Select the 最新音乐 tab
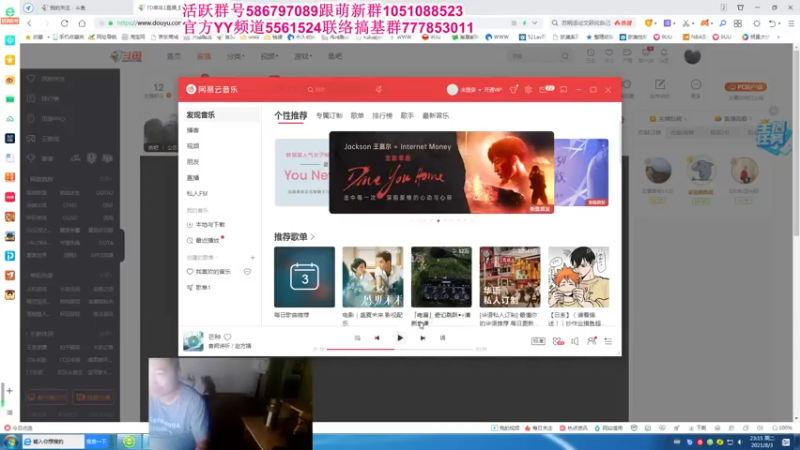The height and width of the screenshot is (450, 800). coord(436,116)
